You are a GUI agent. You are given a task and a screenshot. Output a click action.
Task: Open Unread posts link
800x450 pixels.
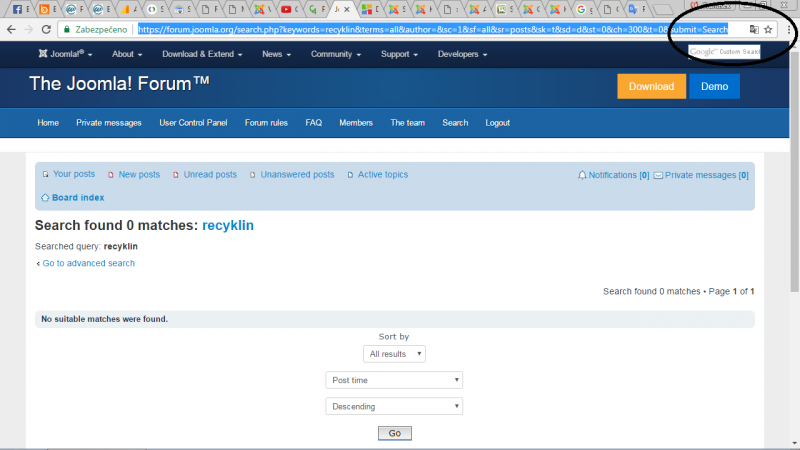[210, 174]
